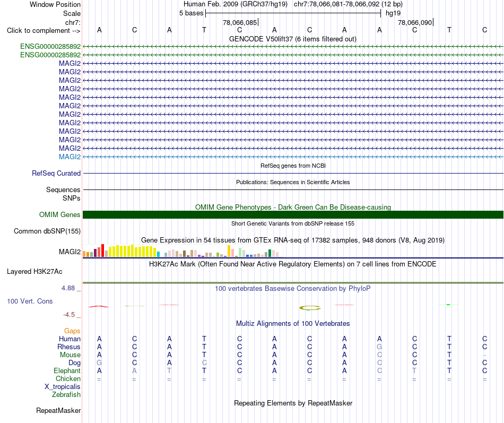
Task: Open 'Repeating Elements by RepeatMasker' track title
Action: (x=293, y=403)
